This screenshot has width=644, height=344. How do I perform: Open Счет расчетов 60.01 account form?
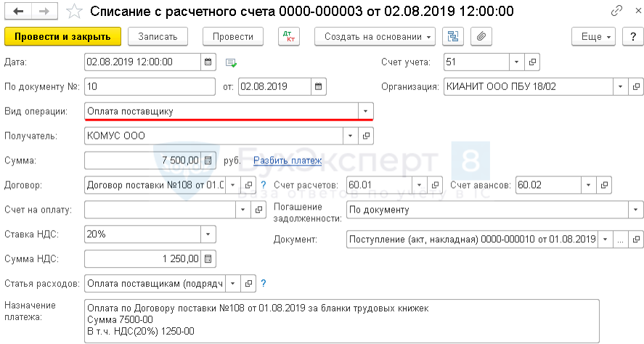tap(434, 185)
